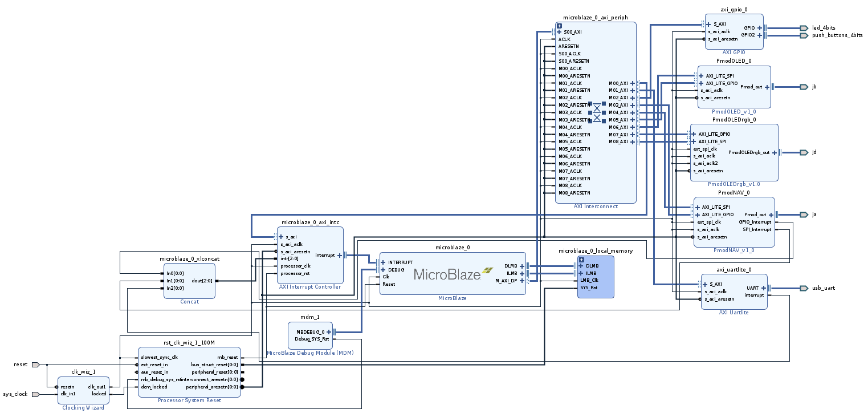Select the reset input port symbol
Viewport: 868px width, 417px height.
click(x=35, y=365)
